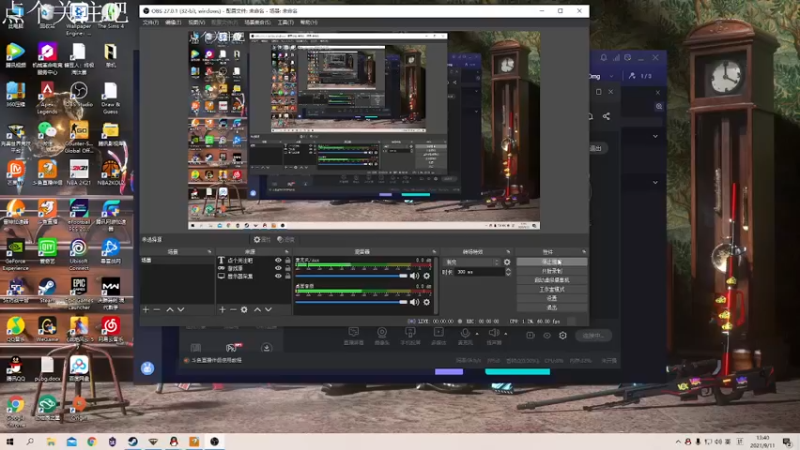Move source up in sources list
This screenshot has width=800, height=450.
point(257,310)
